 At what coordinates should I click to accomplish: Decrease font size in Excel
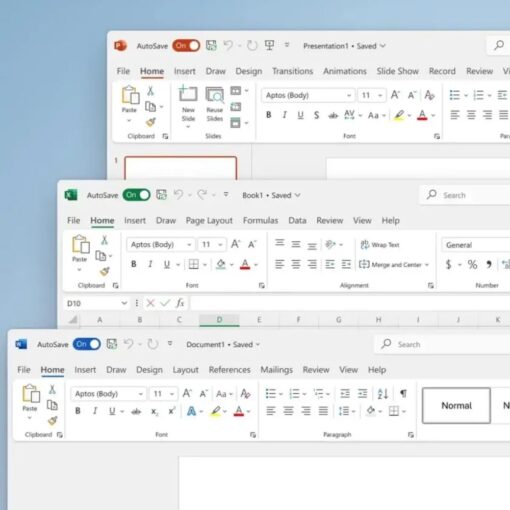(252, 245)
